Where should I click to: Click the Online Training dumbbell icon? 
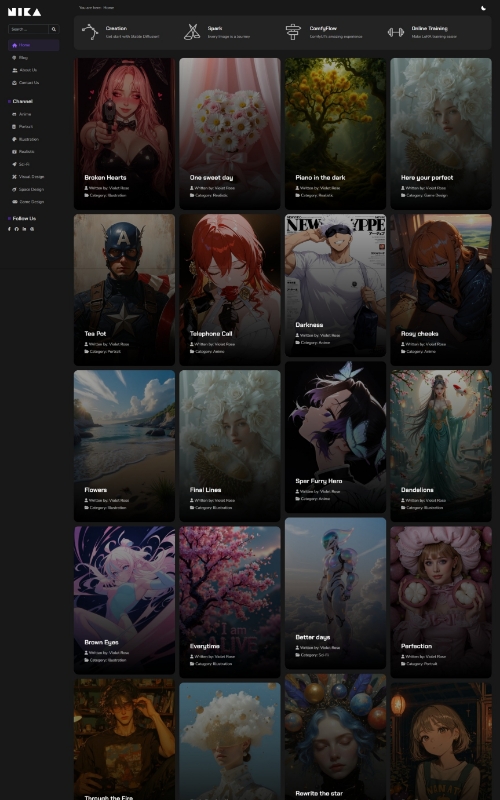coord(395,32)
